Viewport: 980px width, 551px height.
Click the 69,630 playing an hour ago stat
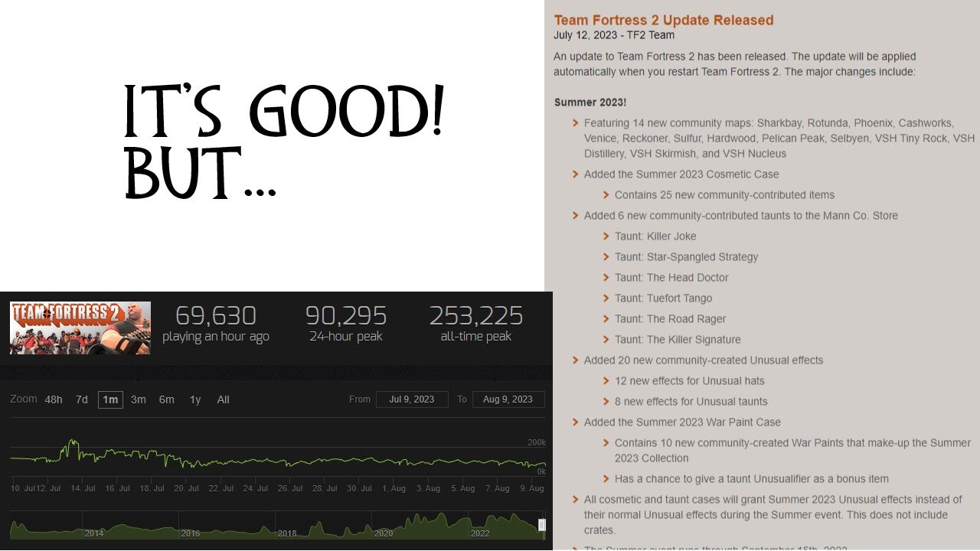click(216, 324)
